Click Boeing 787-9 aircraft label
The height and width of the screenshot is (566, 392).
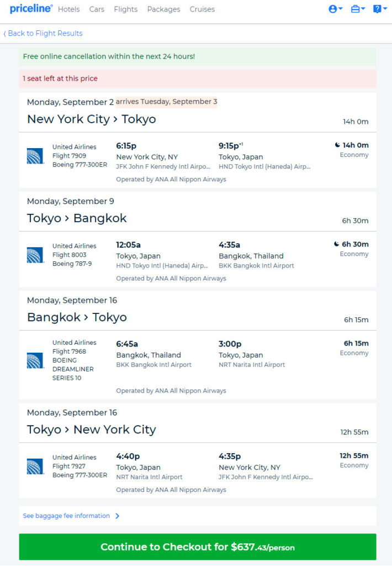click(72, 264)
